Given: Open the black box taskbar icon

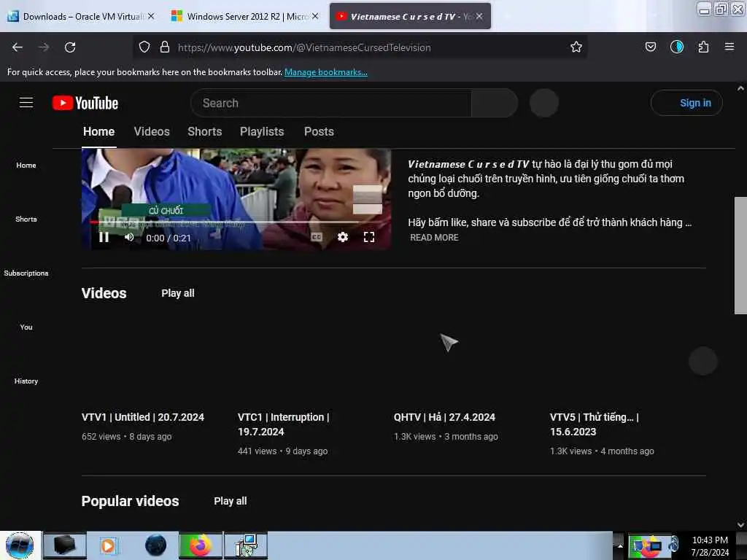Looking at the screenshot, I should tap(65, 545).
